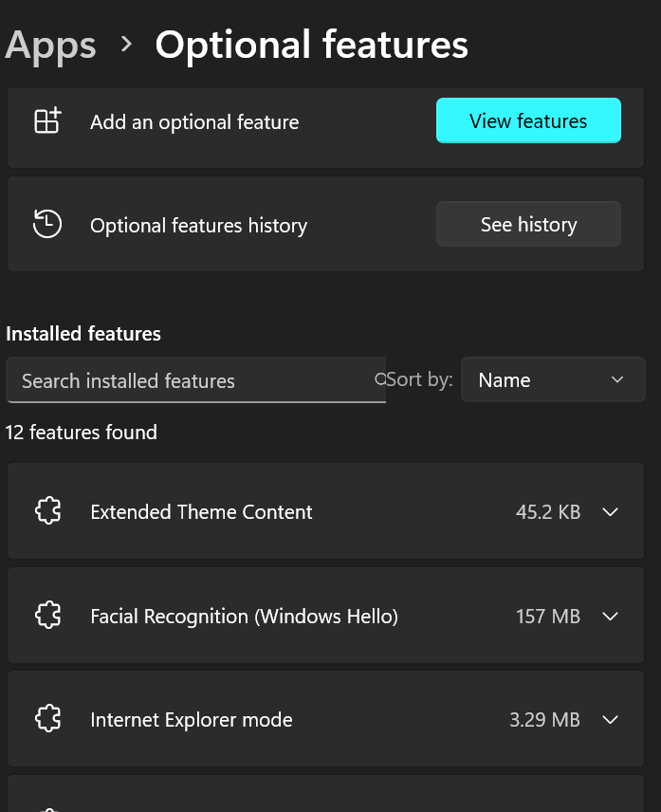Click the arrow inside the Name sort box
The width and height of the screenshot is (661, 812).
tap(617, 379)
